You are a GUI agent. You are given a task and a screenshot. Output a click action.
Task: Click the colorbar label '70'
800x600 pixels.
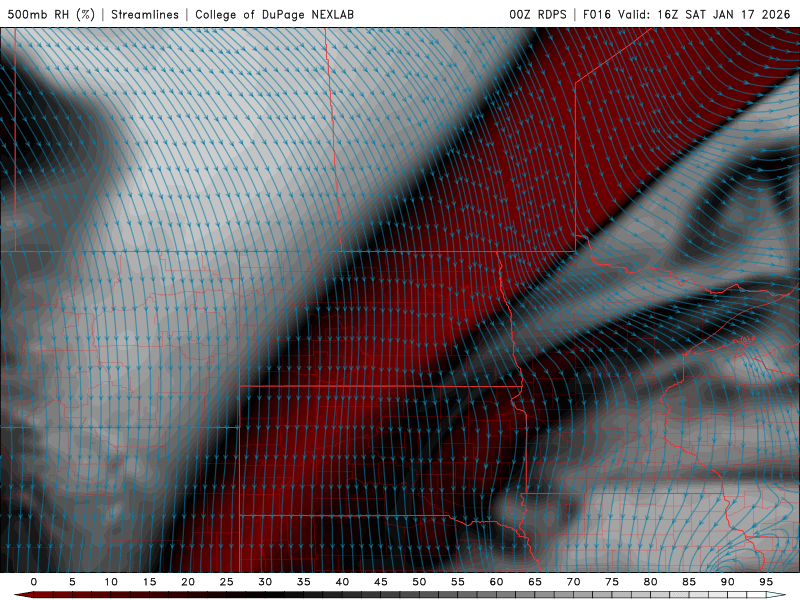click(x=573, y=582)
